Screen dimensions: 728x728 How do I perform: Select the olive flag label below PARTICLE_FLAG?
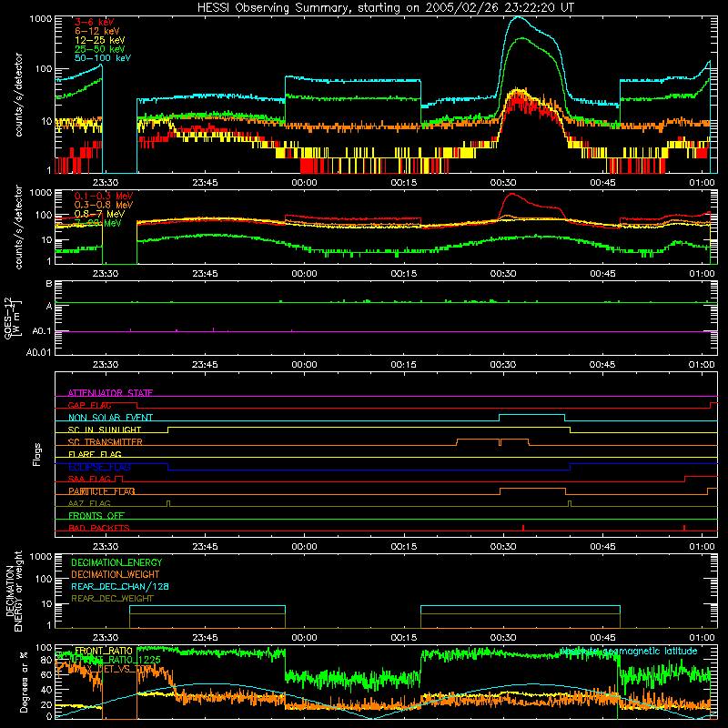[x=89, y=503]
